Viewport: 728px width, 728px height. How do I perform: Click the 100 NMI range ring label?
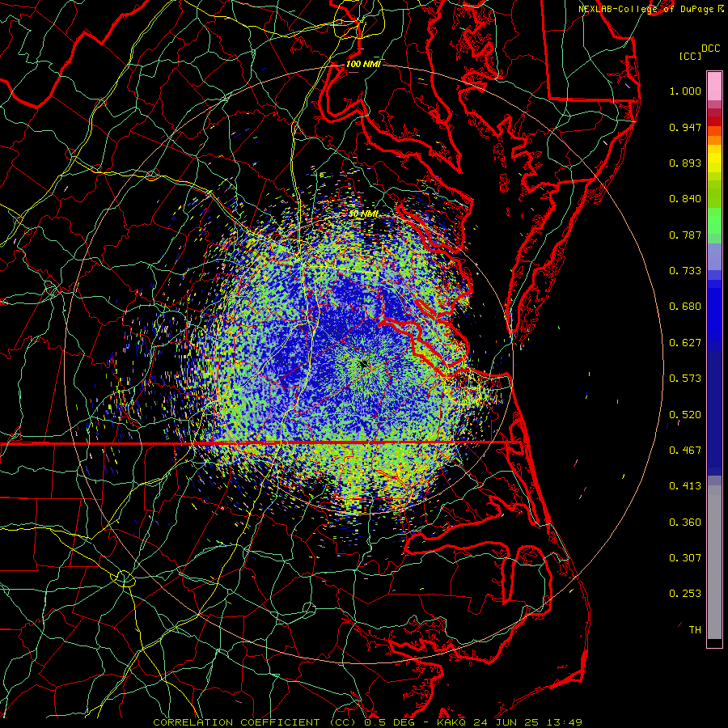(363, 64)
